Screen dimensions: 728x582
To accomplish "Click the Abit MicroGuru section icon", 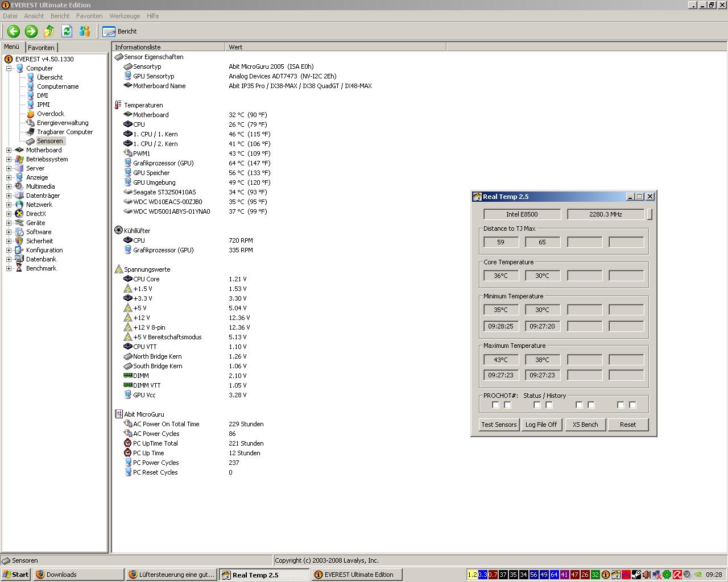I will pos(118,414).
